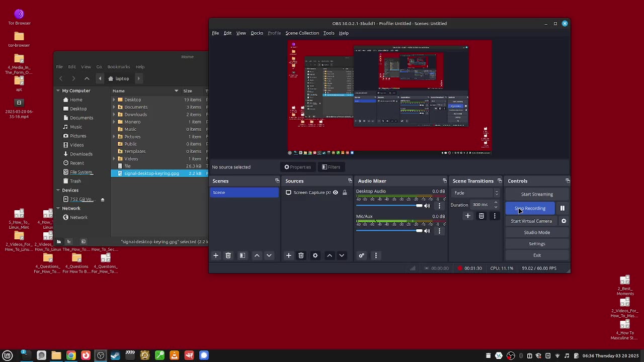Screen dimensions: 644x362
Task: Undock the Controls panel
Action: click(568, 181)
